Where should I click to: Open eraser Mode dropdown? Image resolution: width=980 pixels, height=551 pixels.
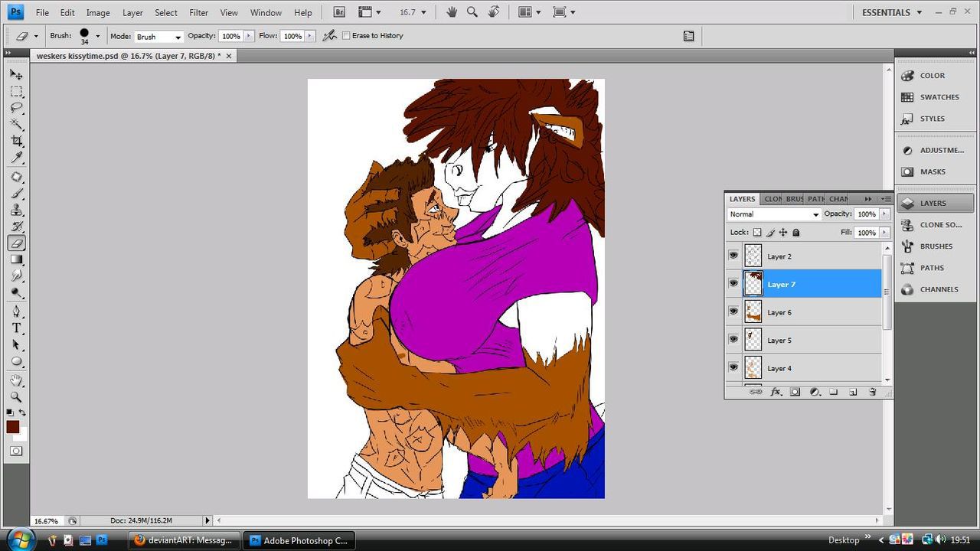(x=159, y=36)
